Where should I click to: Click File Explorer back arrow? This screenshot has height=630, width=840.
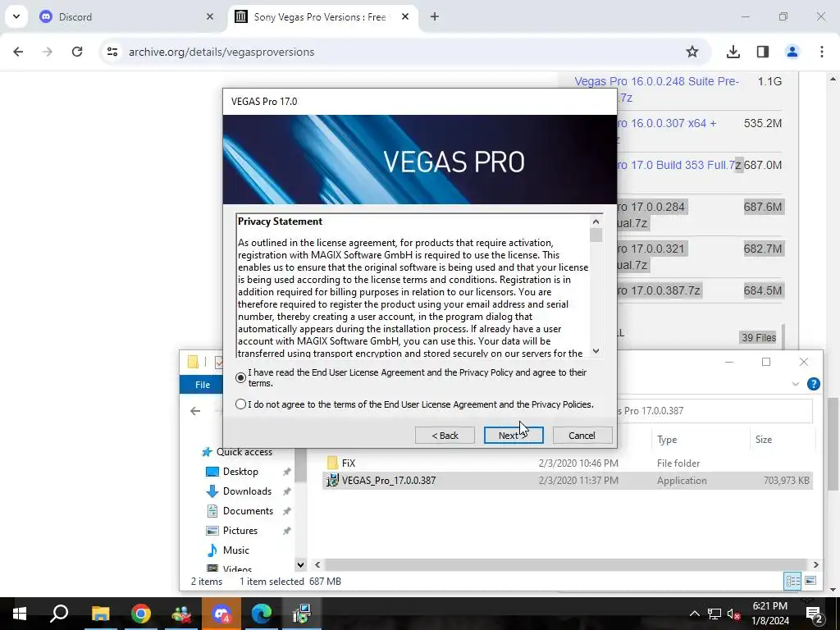[x=195, y=411]
